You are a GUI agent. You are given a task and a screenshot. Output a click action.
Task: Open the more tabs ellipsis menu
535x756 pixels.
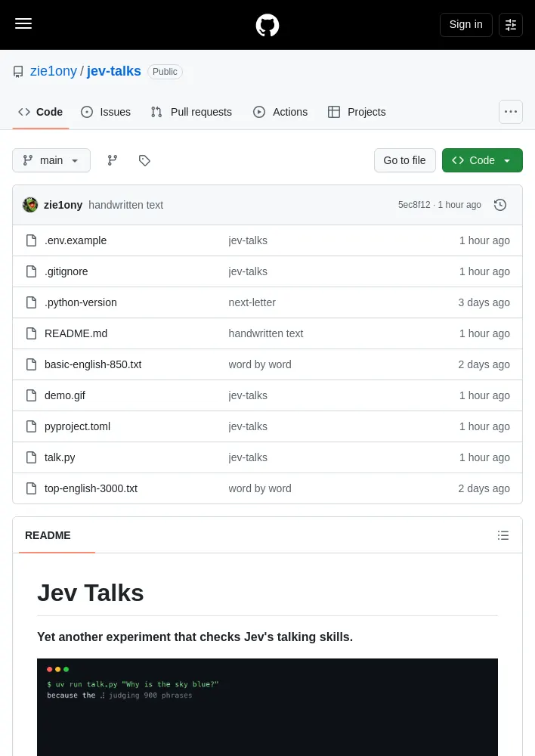tap(510, 112)
